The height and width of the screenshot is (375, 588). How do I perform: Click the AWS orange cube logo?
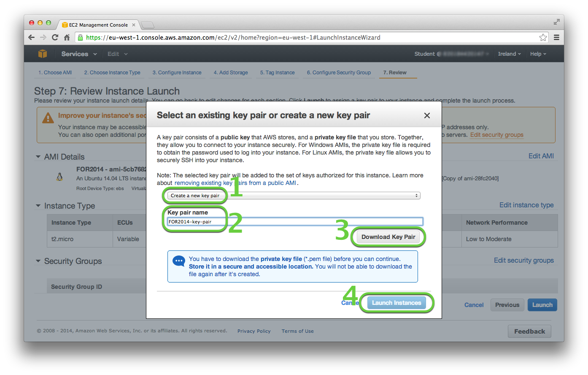pyautogui.click(x=43, y=54)
